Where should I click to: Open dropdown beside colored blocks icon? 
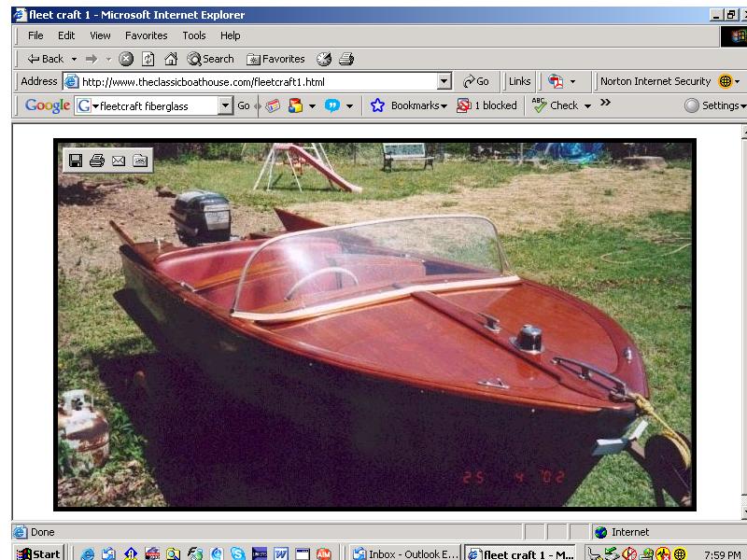[312, 106]
